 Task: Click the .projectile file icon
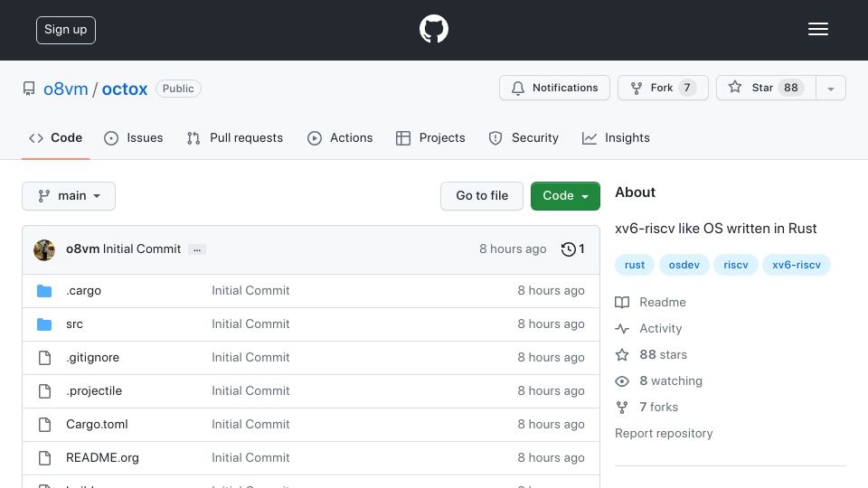(45, 391)
